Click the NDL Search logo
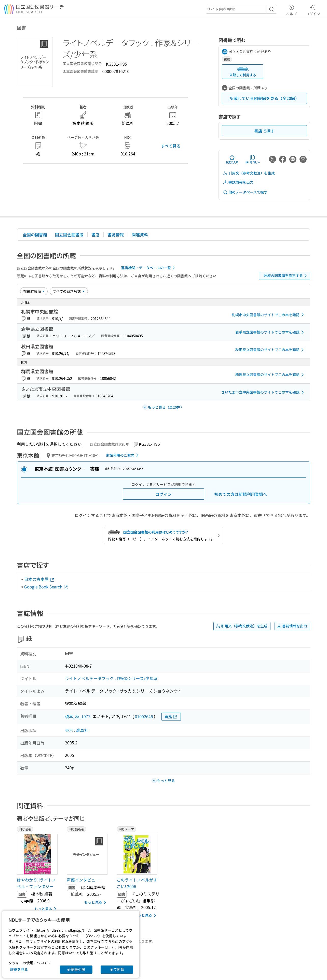The image size is (327, 980). coord(34,9)
